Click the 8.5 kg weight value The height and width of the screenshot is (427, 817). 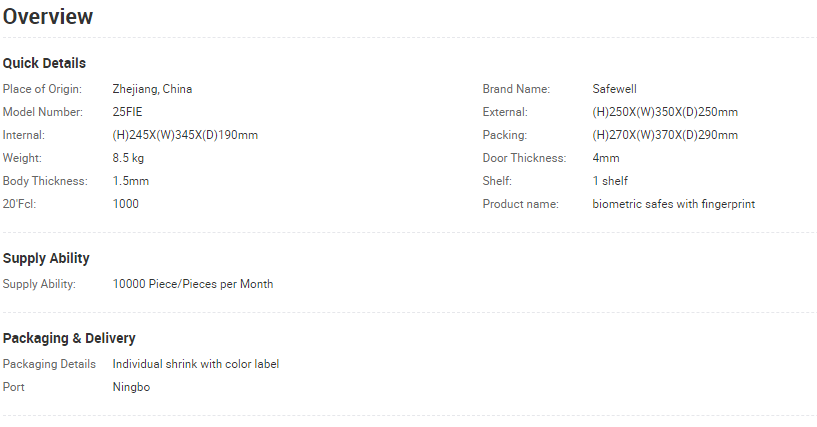(128, 158)
